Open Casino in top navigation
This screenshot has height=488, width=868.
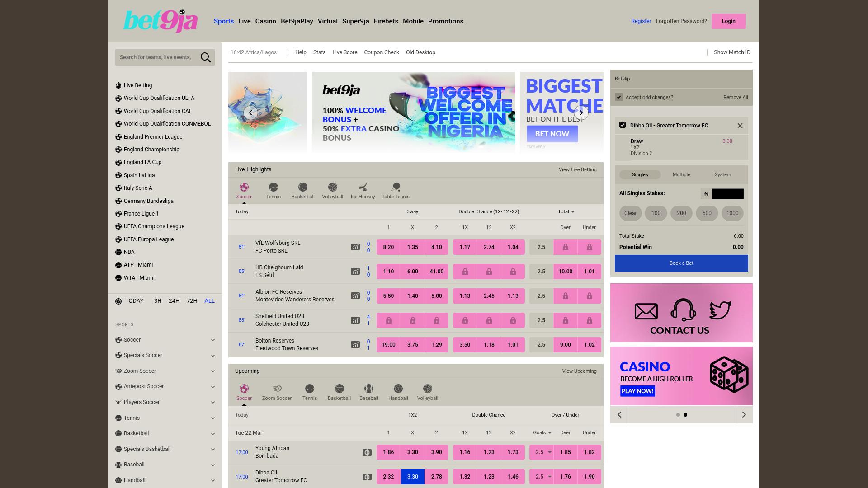[x=266, y=21]
